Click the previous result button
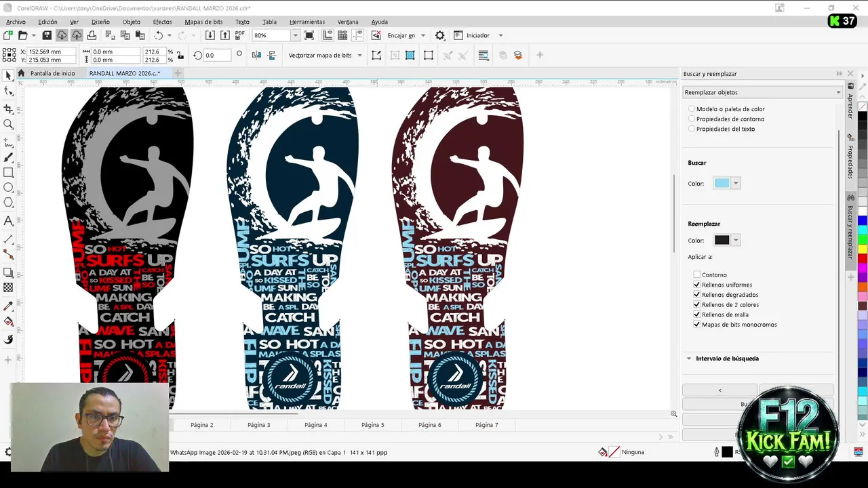The width and height of the screenshot is (868, 488). click(719, 390)
